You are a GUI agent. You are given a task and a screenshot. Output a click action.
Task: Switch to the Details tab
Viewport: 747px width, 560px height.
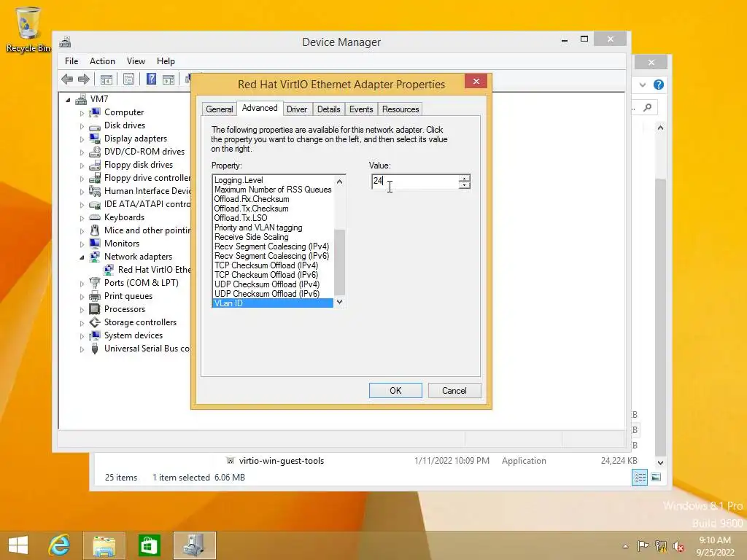[329, 109]
